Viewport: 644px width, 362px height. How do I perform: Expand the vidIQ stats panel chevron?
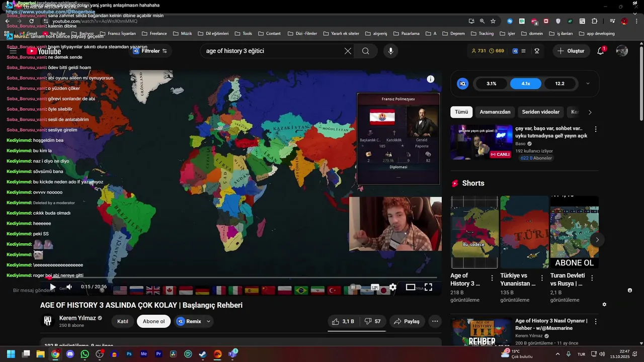(588, 83)
